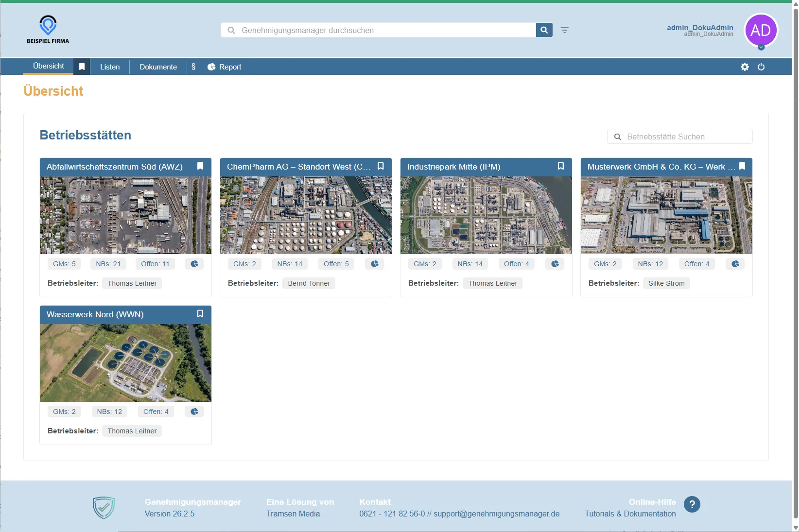Click the Offen: 11 badge on AWZ card
800x532 pixels.
(156, 264)
